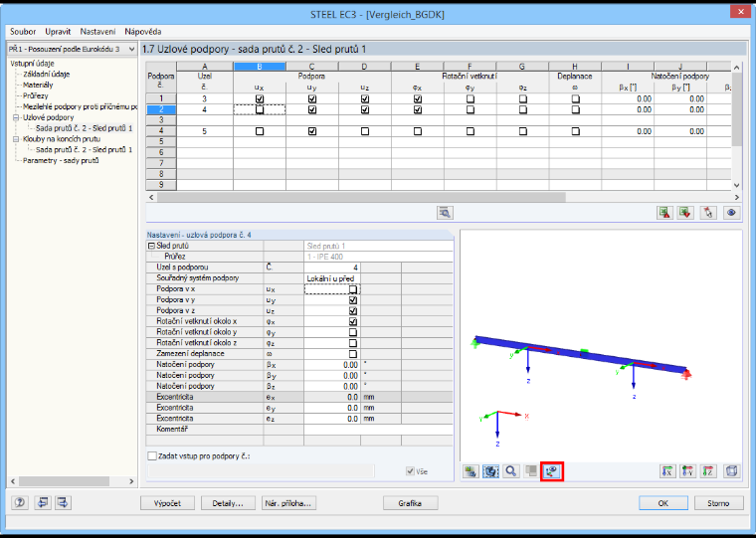Viewport: 756px width, 538px height.
Task: Set view in X direction
Action: click(667, 471)
